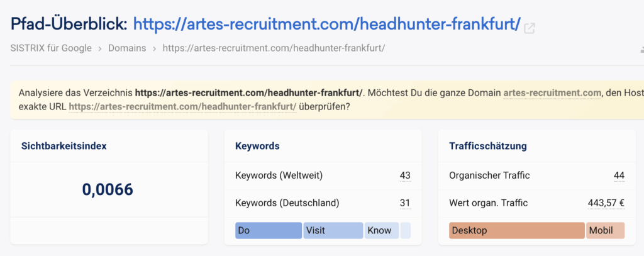Select the breadcrumb path URL entry

(274, 48)
